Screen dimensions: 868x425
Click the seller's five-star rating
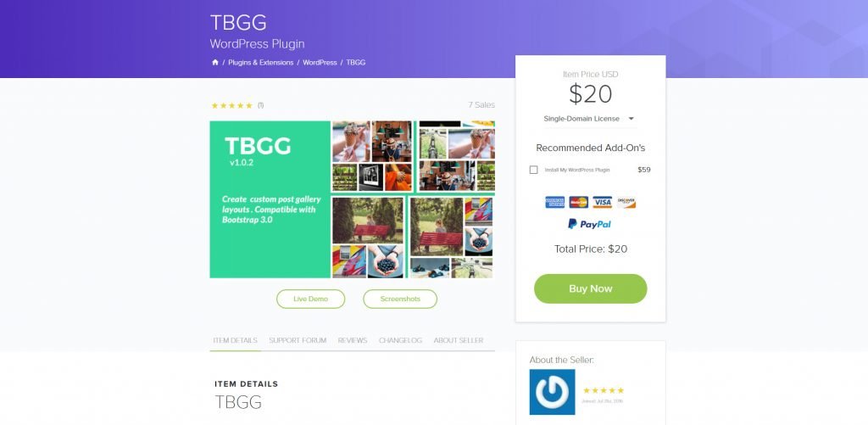click(604, 391)
